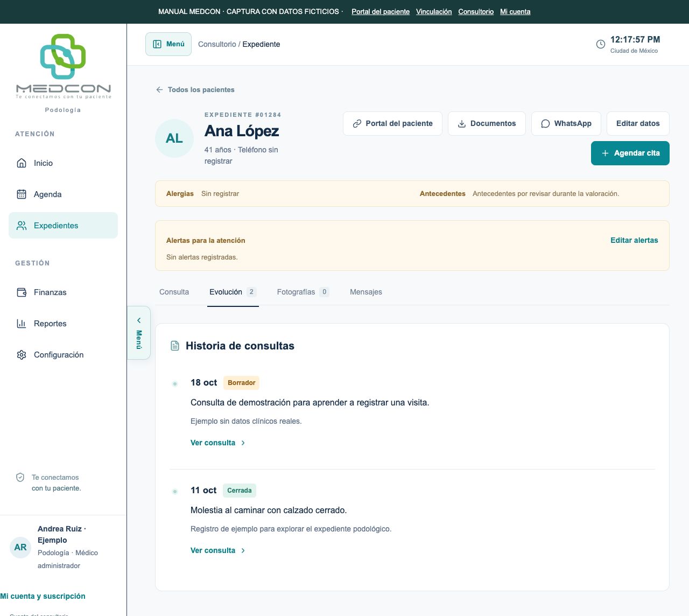Click the time '12:17:57 PM'
The height and width of the screenshot is (616, 689).
635,39
